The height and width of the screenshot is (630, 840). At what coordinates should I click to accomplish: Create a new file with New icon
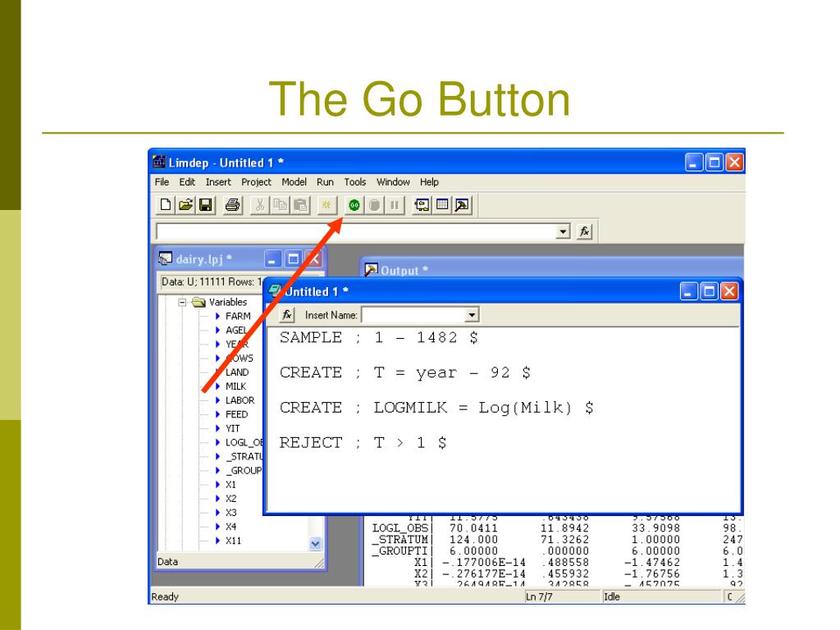(166, 205)
